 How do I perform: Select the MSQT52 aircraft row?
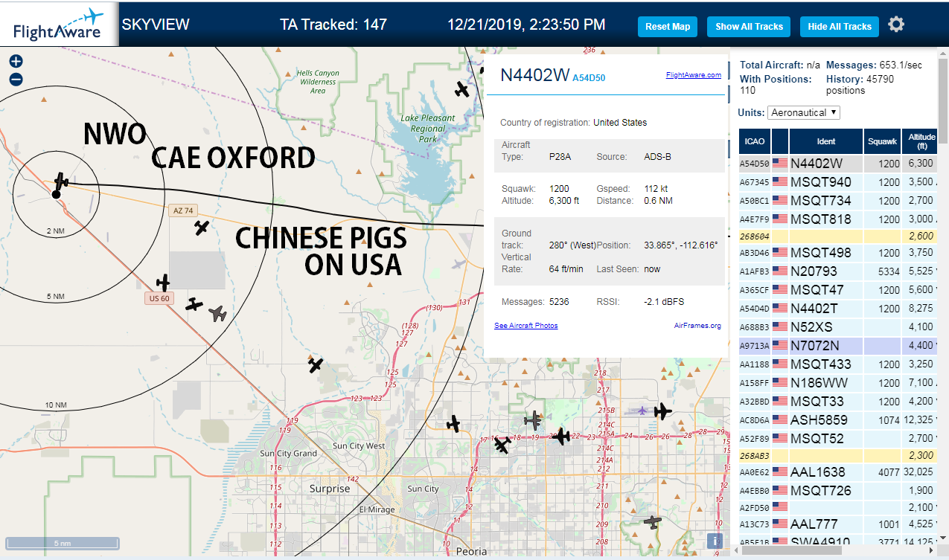838,439
